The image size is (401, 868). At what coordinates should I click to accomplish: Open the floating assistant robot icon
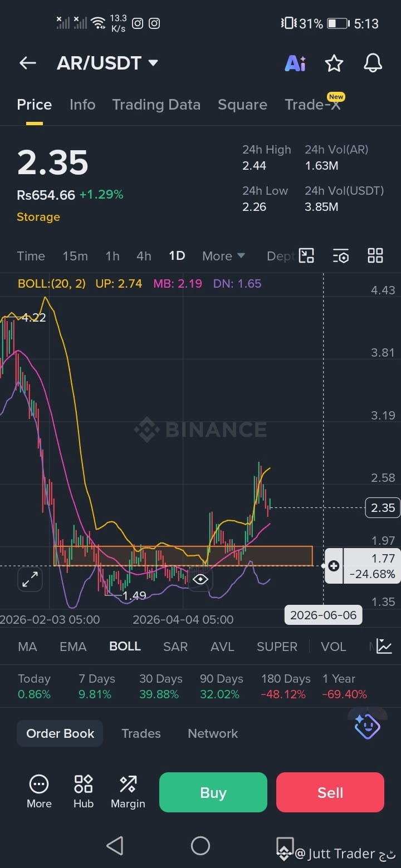coord(367,727)
